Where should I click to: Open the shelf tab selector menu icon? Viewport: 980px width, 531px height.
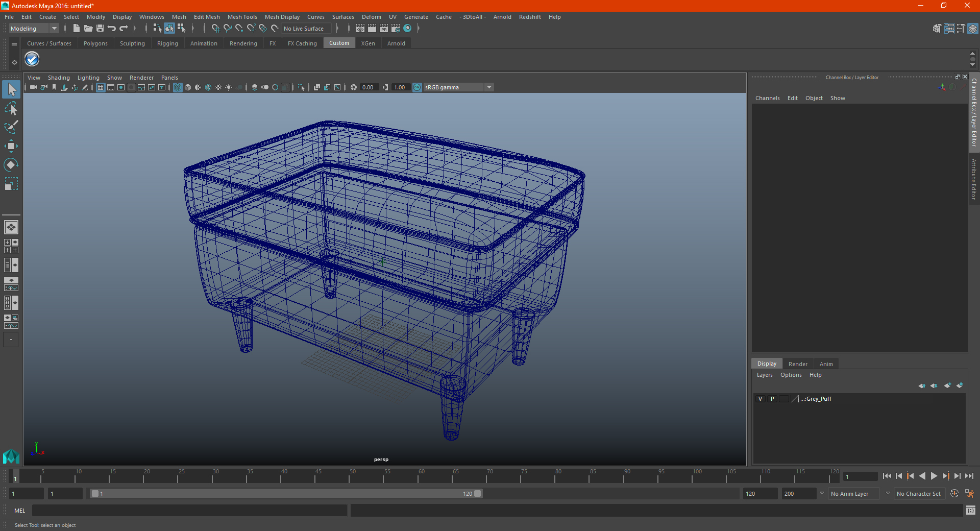pos(14,44)
